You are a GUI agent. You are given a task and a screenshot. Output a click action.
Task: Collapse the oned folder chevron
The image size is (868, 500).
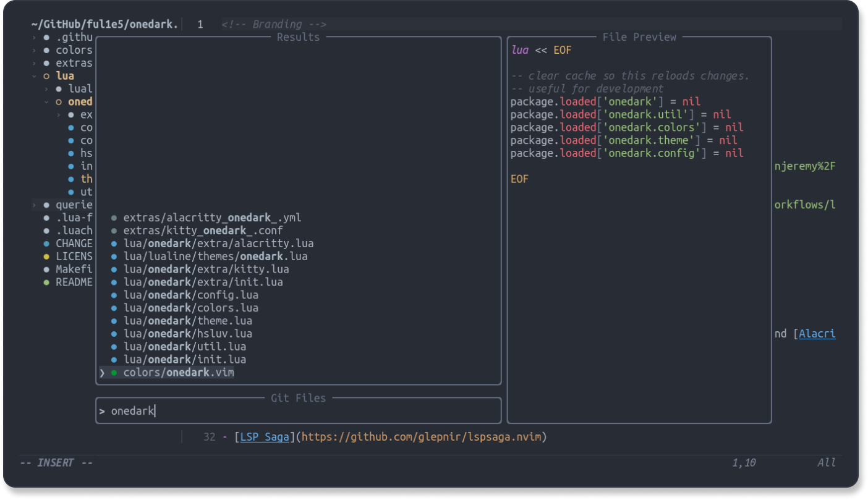pos(46,102)
